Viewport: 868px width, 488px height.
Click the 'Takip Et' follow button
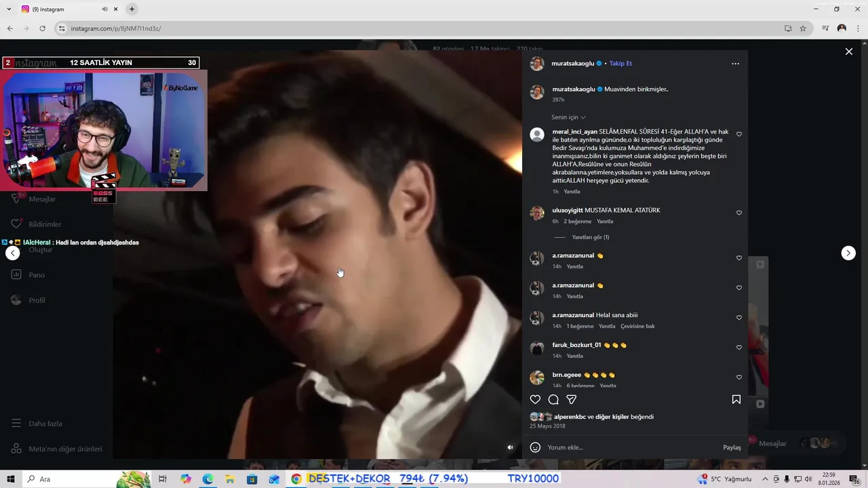[x=620, y=64]
